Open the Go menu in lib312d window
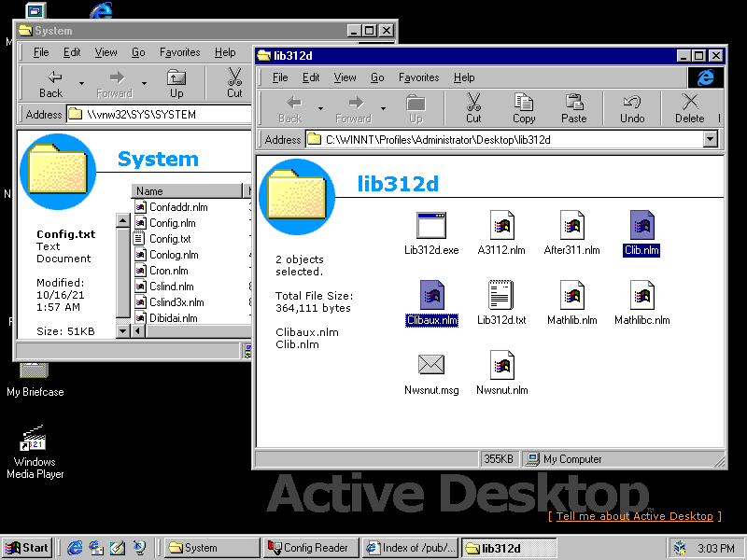 (x=377, y=77)
